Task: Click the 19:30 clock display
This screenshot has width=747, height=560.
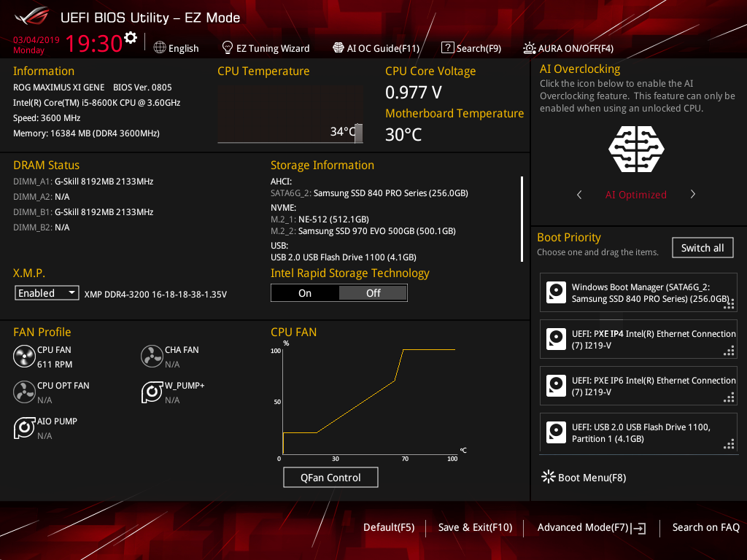Action: (x=94, y=43)
